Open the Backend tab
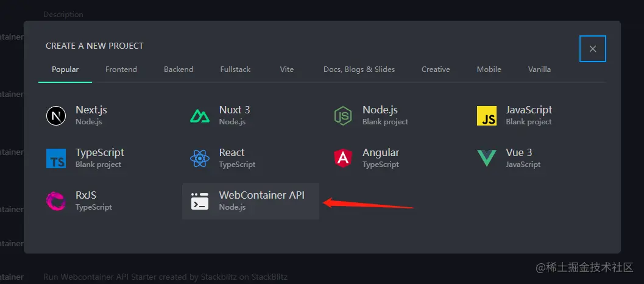644x284 pixels. [179, 69]
